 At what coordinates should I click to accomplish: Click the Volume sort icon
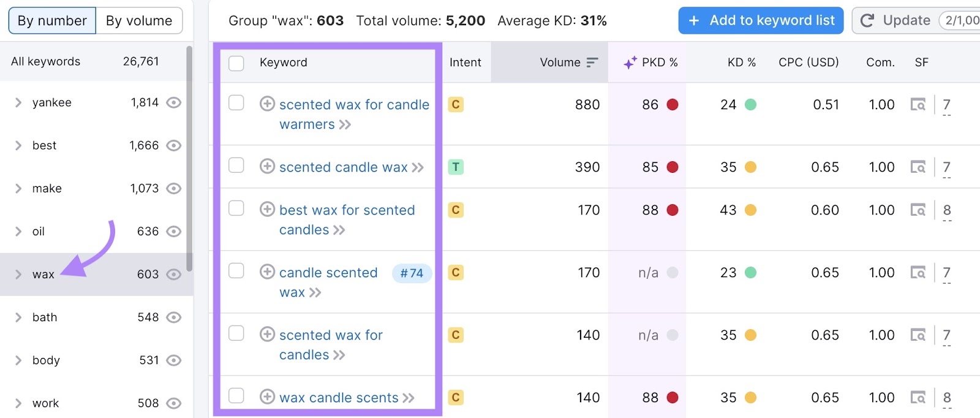tap(592, 63)
